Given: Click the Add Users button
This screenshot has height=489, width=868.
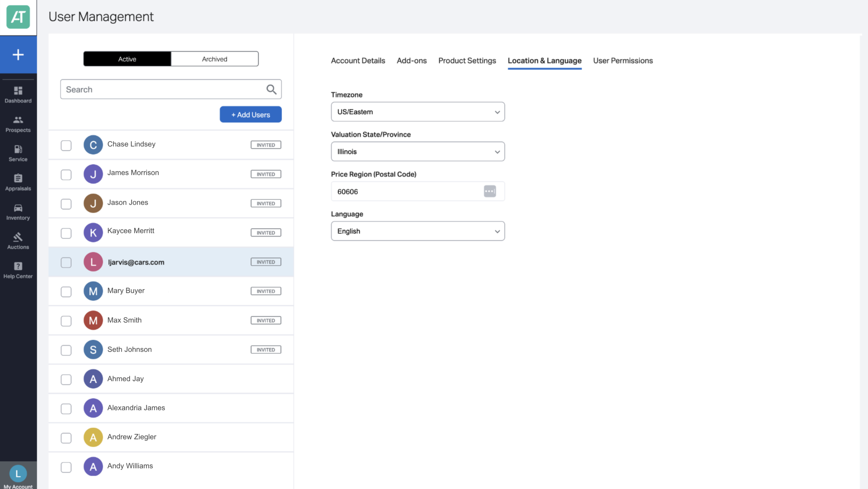Looking at the screenshot, I should (251, 114).
